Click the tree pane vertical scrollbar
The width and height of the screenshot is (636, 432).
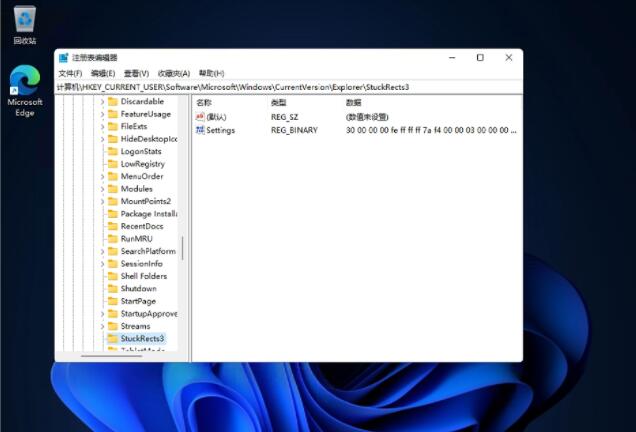182,250
